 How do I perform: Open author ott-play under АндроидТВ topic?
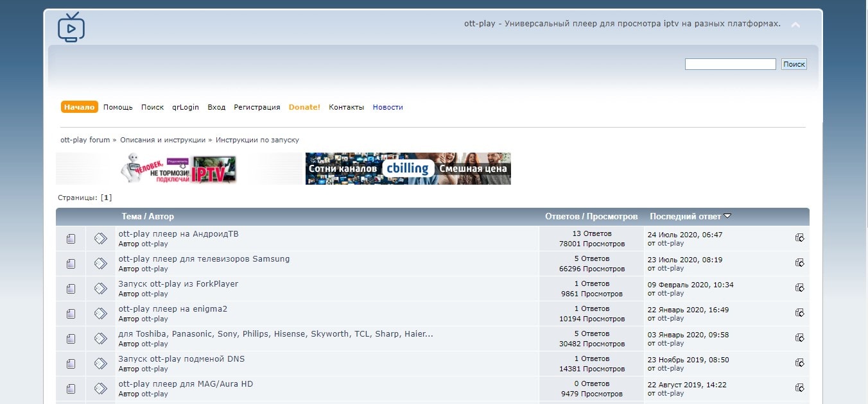pyautogui.click(x=155, y=244)
